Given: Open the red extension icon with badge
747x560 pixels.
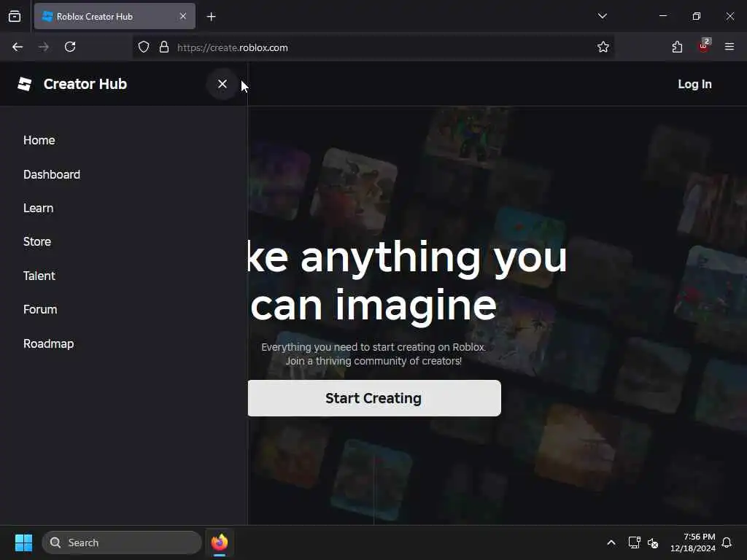Looking at the screenshot, I should tap(704, 46).
